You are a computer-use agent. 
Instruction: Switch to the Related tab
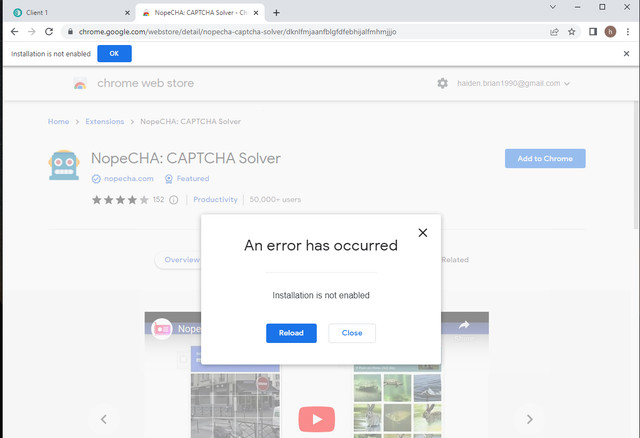point(455,260)
